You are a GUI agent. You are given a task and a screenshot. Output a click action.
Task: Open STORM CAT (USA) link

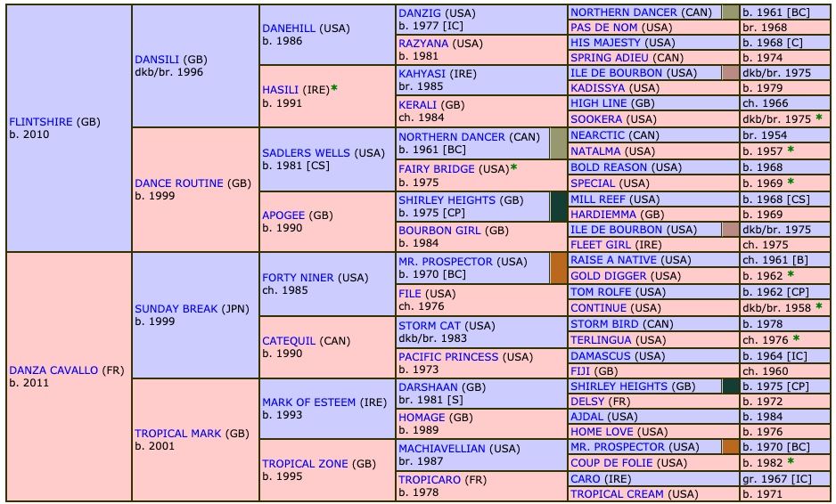pos(430,326)
